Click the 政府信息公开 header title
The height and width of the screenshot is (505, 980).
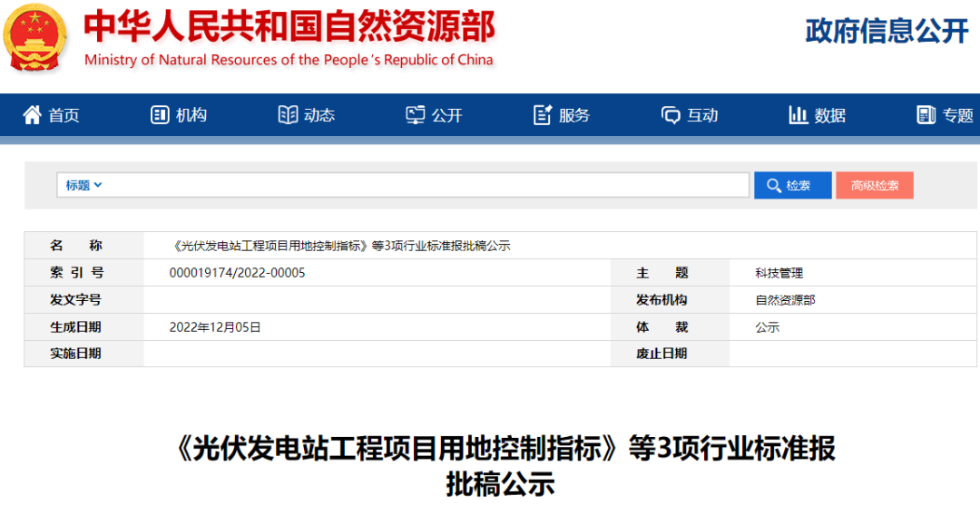pos(887,31)
